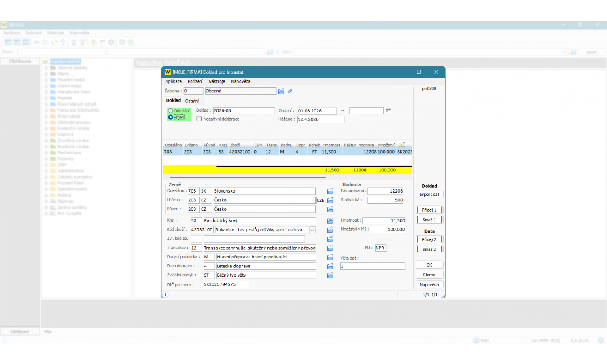Click the Storno button

429,275
